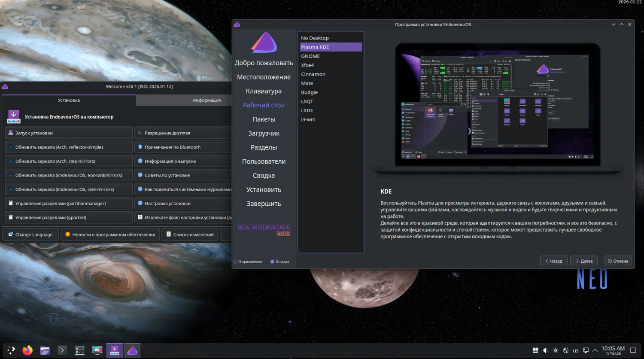
Task: Toggle the Отладка debug button
Action: point(279,262)
